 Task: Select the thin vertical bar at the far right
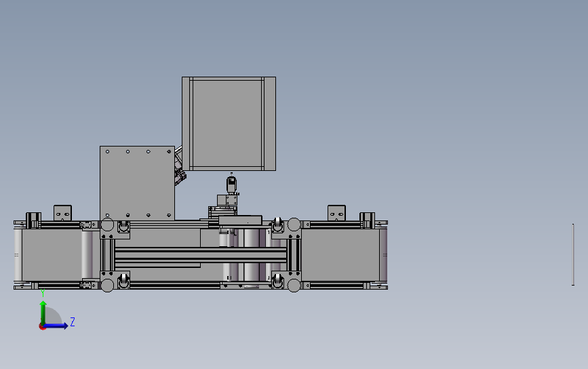coord(573,254)
